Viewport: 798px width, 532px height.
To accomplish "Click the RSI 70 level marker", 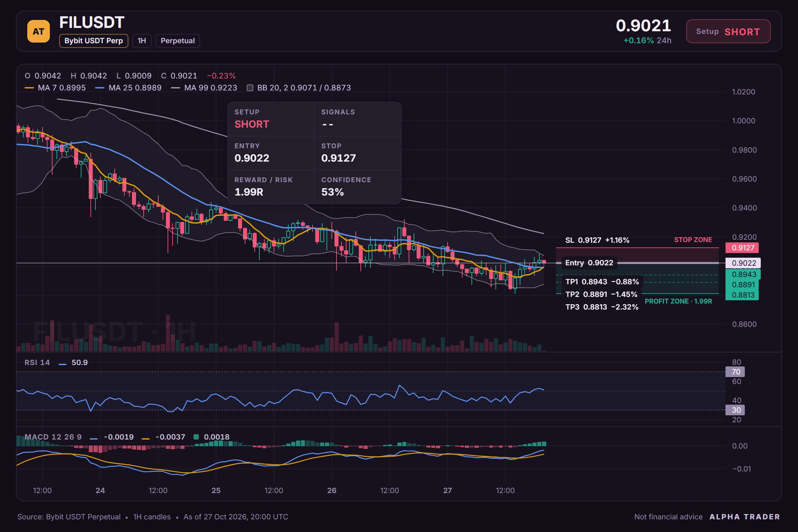I will coord(735,372).
